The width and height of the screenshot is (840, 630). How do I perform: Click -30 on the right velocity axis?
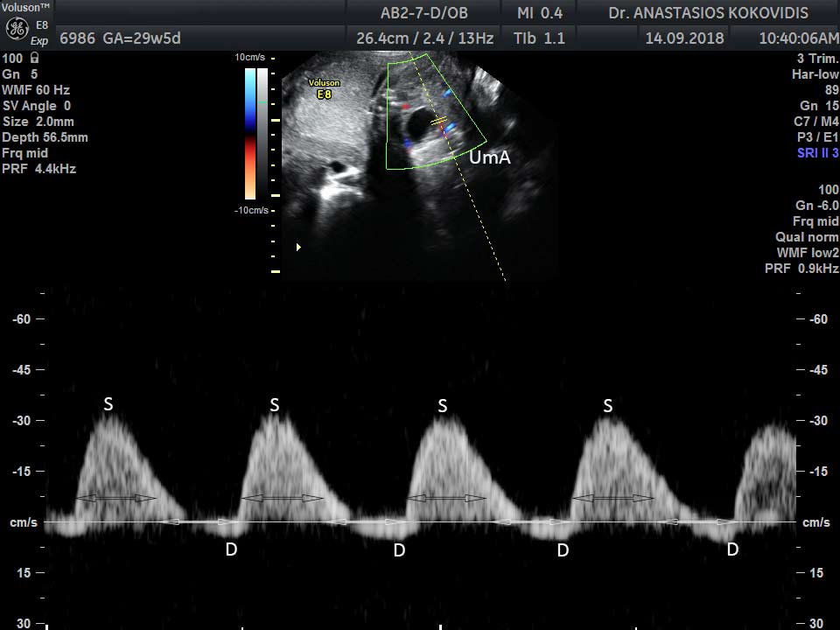(x=818, y=421)
